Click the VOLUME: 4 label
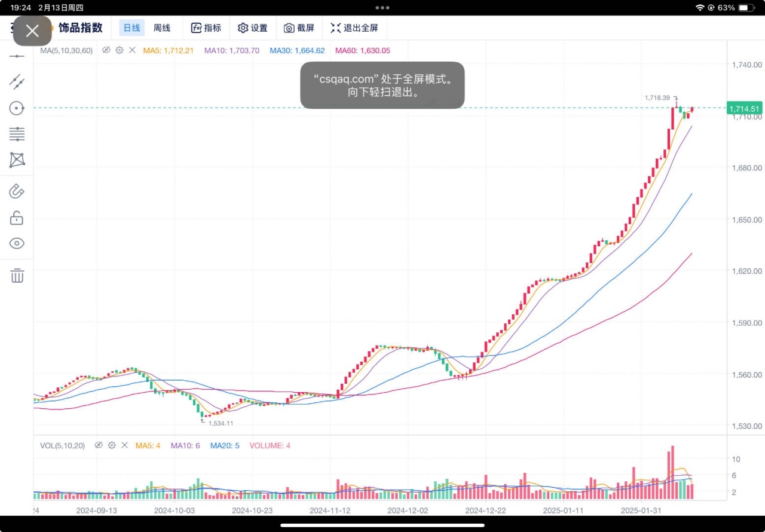Viewport: 765px width, 532px height. [x=270, y=445]
